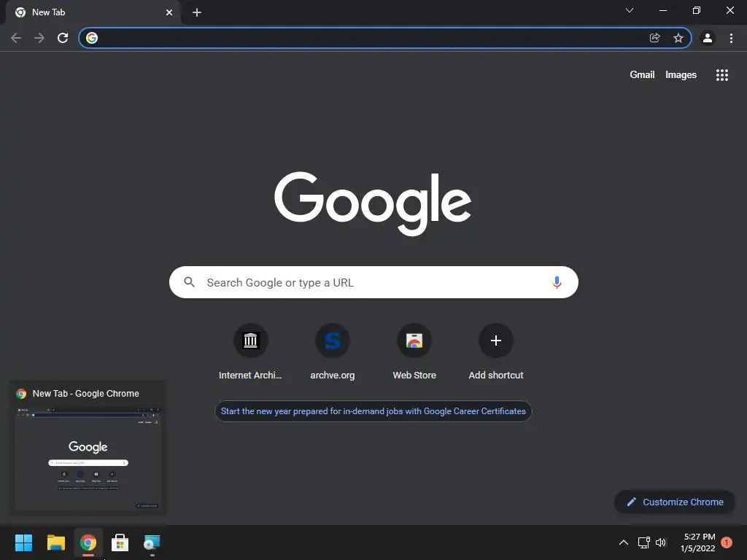Click the browser Back arrow
This screenshot has width=747, height=560.
click(x=16, y=38)
